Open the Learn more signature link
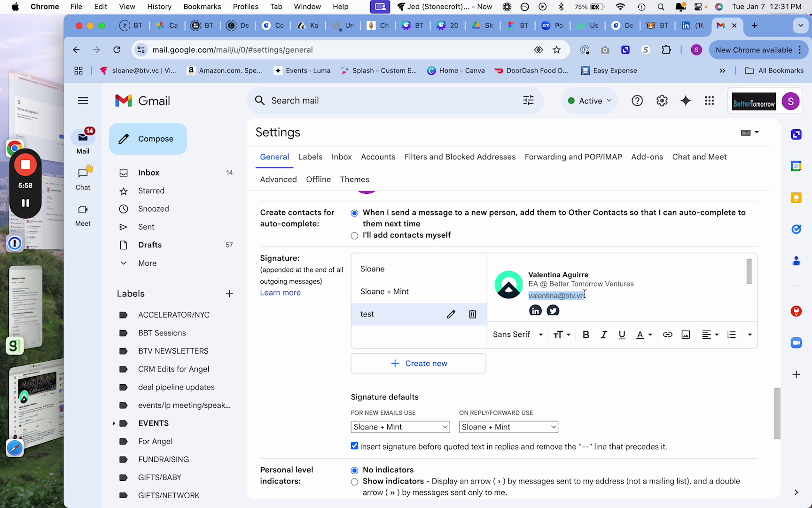 click(281, 293)
